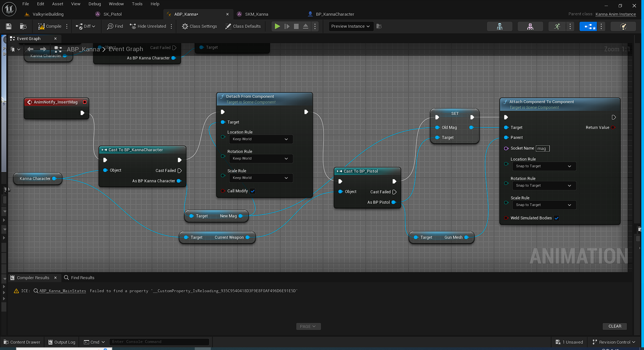Open the File menu
Viewport: 644px width, 350px height.
[x=26, y=4]
